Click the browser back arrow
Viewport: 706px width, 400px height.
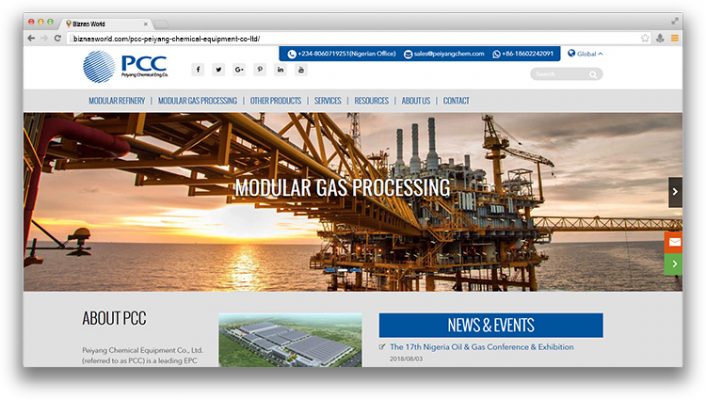(x=31, y=38)
